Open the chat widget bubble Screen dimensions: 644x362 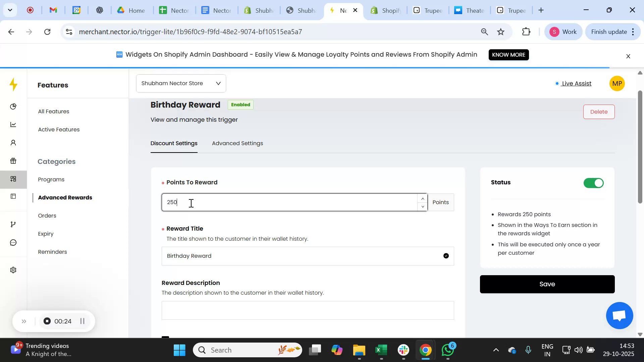point(619,315)
